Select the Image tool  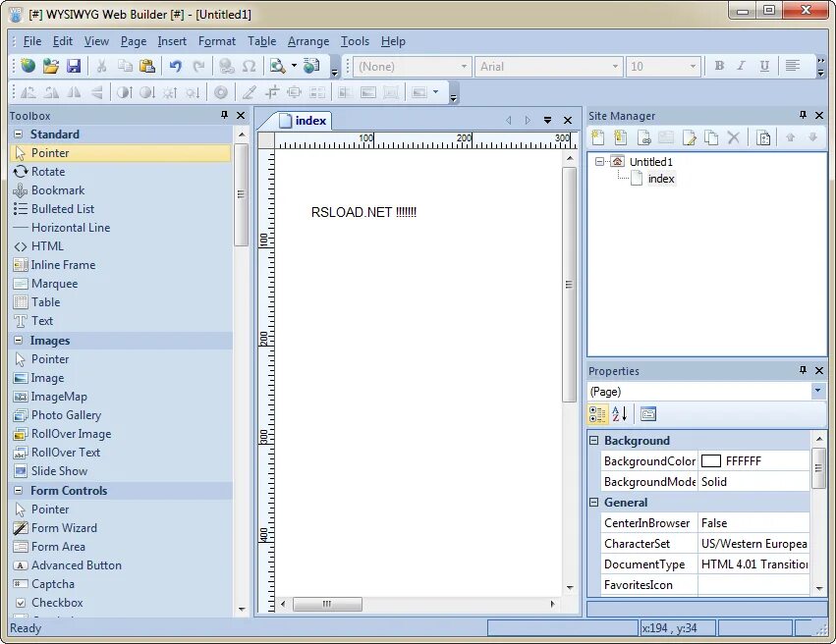121,378
